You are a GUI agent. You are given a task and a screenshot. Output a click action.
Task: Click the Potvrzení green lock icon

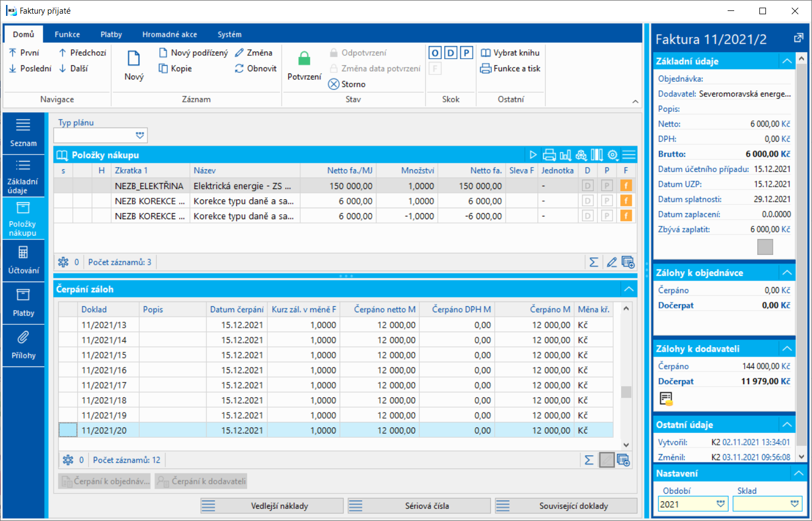(304, 59)
